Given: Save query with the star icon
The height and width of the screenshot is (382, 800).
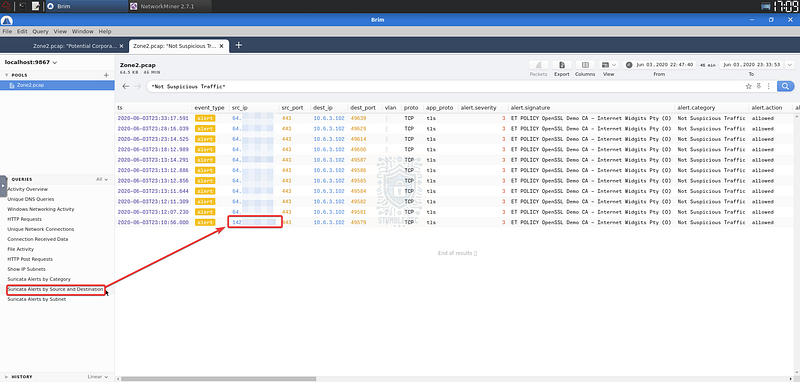Looking at the screenshot, I should pyautogui.click(x=748, y=86).
